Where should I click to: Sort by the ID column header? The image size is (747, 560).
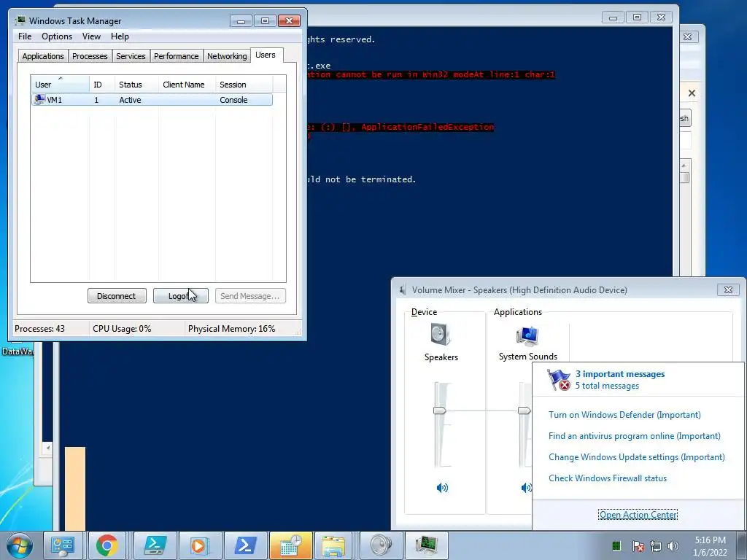101,85
